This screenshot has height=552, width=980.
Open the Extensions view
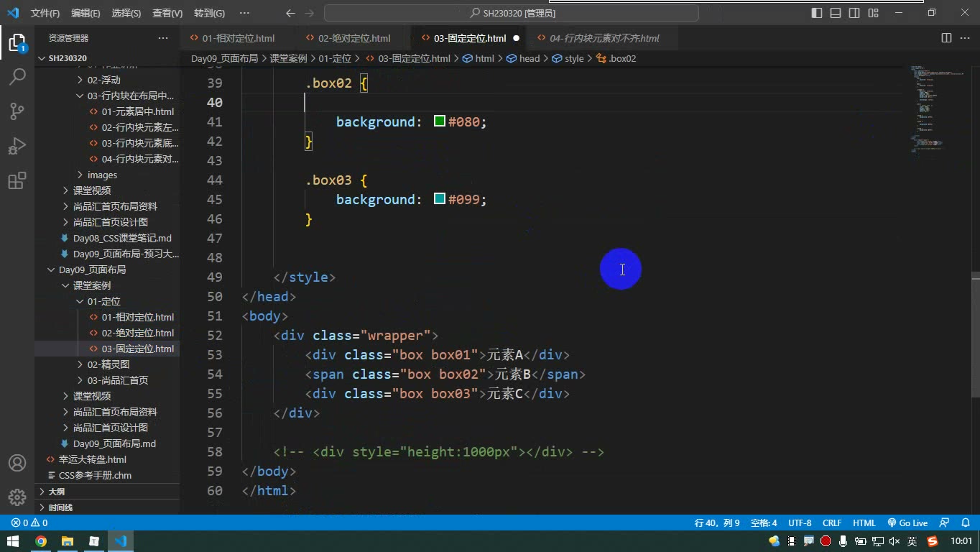click(17, 180)
